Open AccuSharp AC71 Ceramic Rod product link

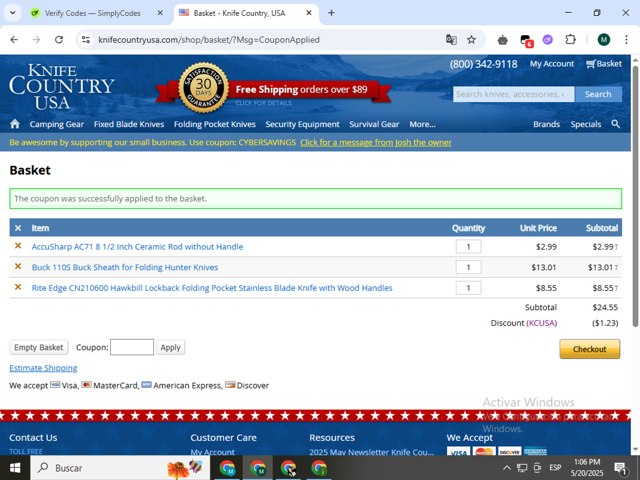point(137,247)
